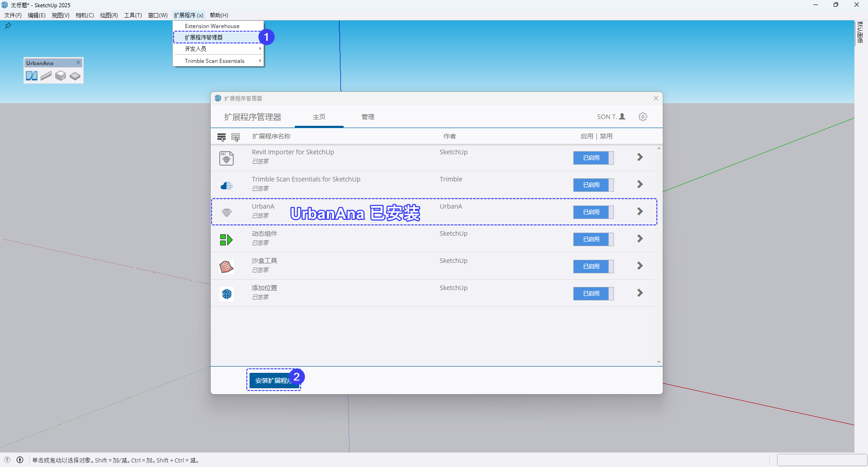This screenshot has height=467, width=868.
Task: Click the extension list scrollbar up arrow
Action: click(659, 148)
